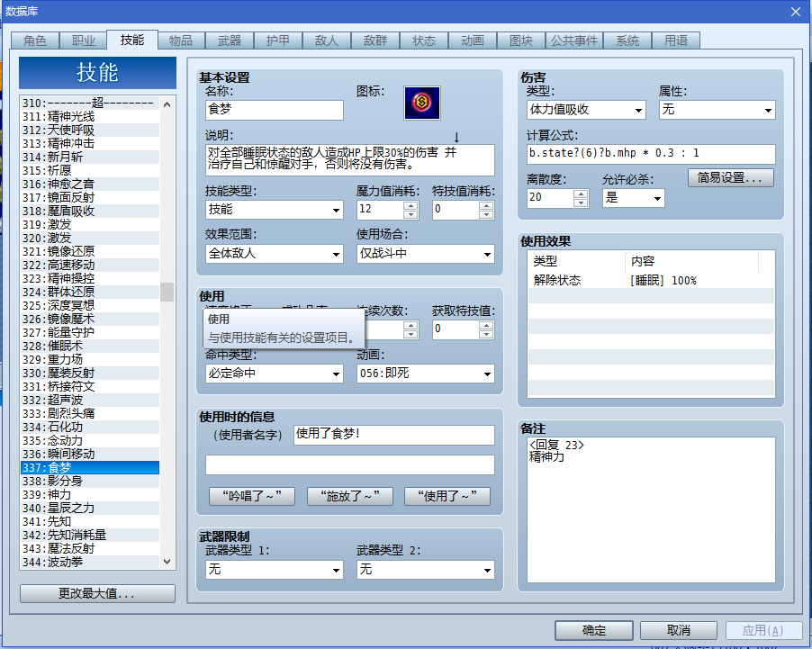Image resolution: width=812 pixels, height=649 pixels.
Task: Select skill 333:剧烈头痛
Action: pos(90,413)
